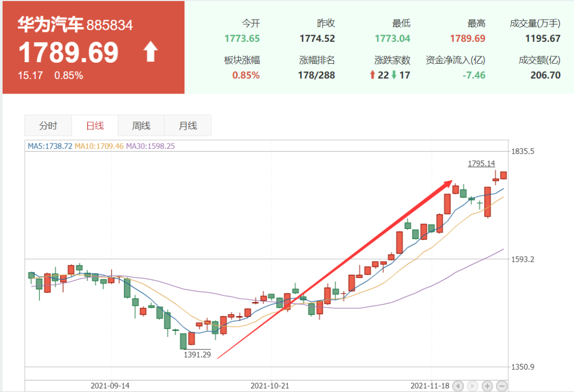
Task: Select the 日线 tab
Action: coord(95,125)
